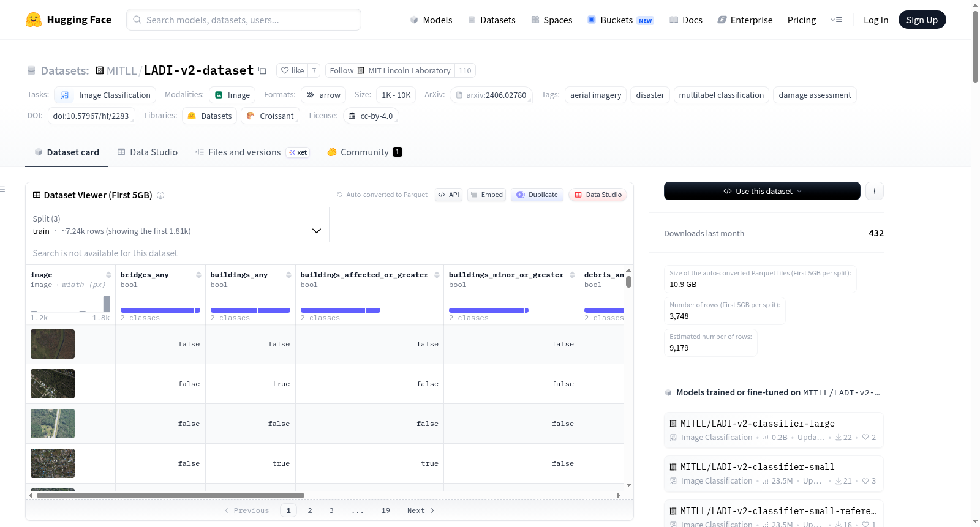Go to the Pricing page
The height and width of the screenshot is (527, 980).
pyautogui.click(x=802, y=20)
